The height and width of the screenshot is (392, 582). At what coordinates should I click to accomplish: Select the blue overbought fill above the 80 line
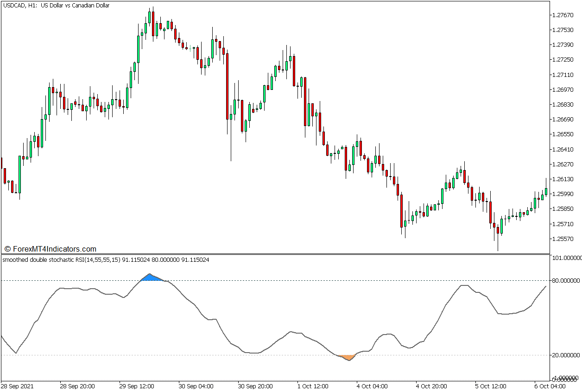(x=151, y=278)
